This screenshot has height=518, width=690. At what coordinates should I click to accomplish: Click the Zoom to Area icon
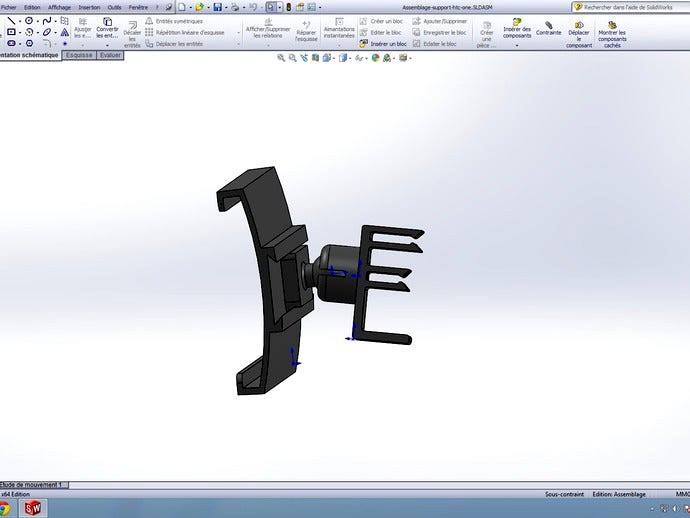pyautogui.click(x=292, y=58)
